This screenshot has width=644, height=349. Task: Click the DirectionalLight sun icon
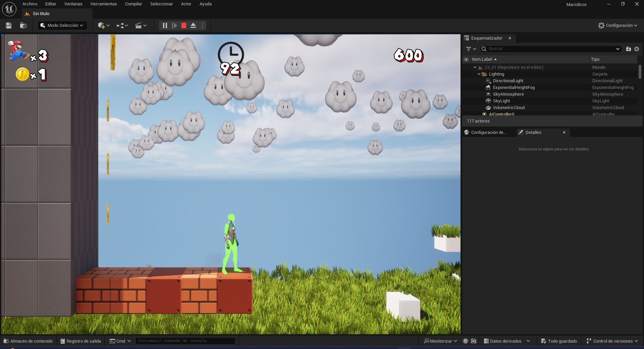pyautogui.click(x=488, y=81)
